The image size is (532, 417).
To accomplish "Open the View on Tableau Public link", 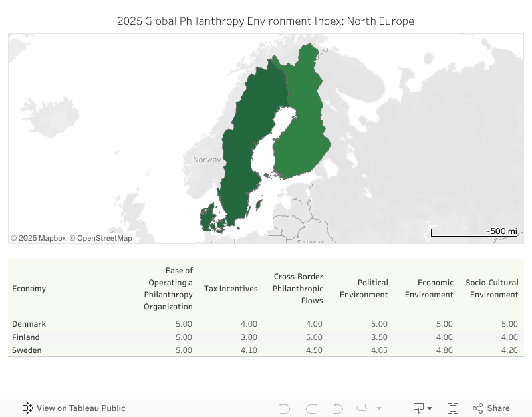I will 80,408.
